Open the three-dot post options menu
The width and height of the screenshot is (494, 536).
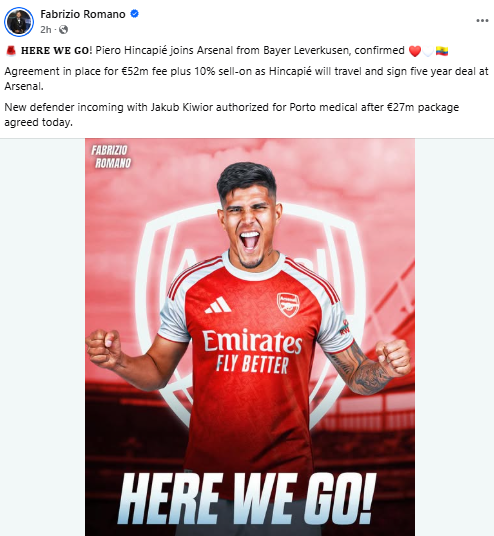(x=482, y=21)
